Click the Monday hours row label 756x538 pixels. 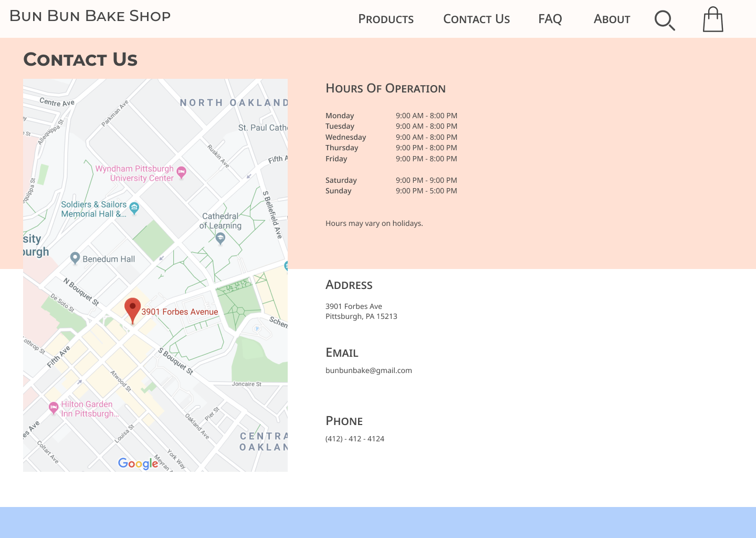(x=340, y=116)
